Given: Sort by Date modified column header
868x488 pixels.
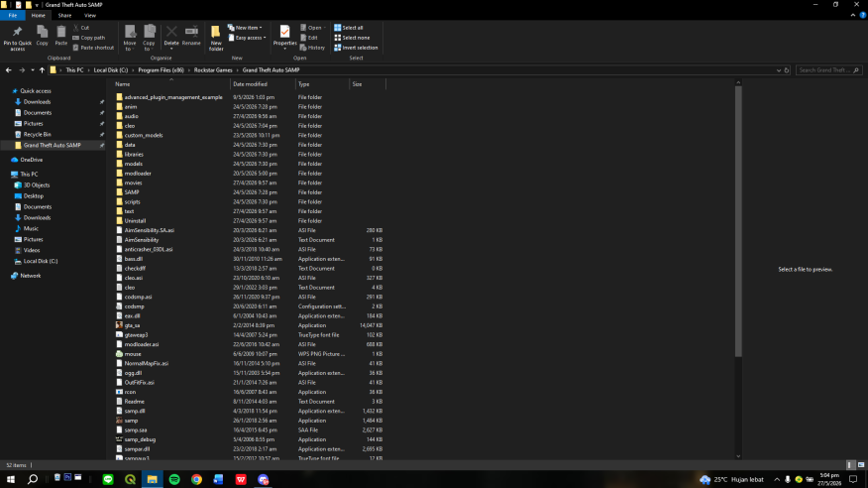Looking at the screenshot, I should click(x=263, y=84).
